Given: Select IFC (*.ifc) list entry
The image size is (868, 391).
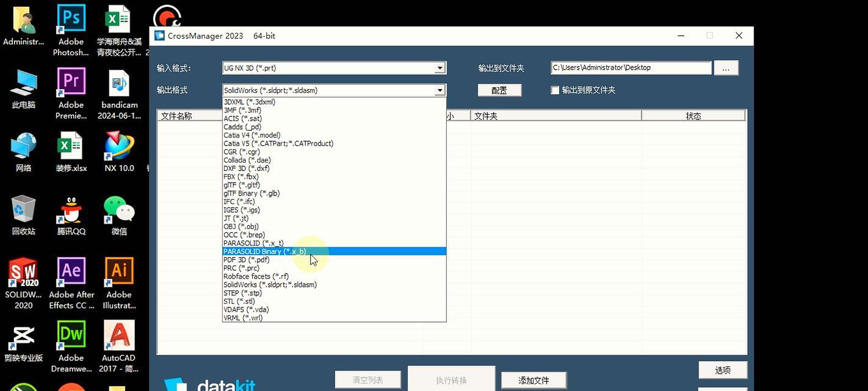Looking at the screenshot, I should coord(334,202).
